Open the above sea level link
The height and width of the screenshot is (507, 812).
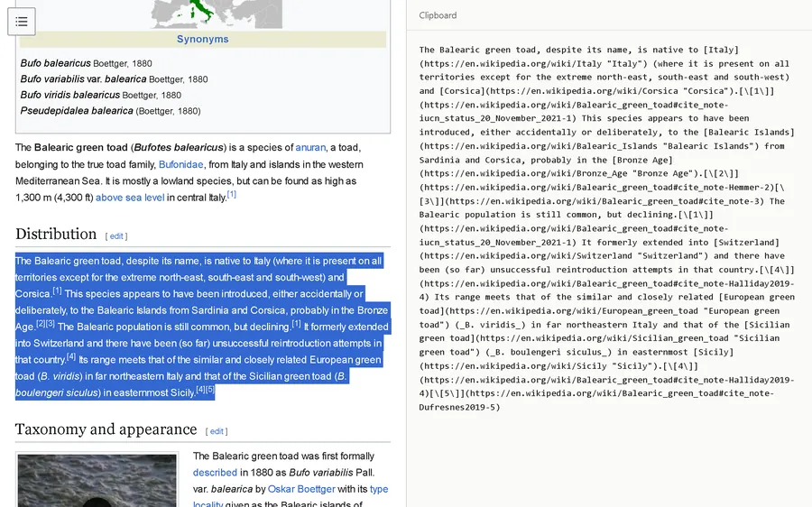[130, 198]
